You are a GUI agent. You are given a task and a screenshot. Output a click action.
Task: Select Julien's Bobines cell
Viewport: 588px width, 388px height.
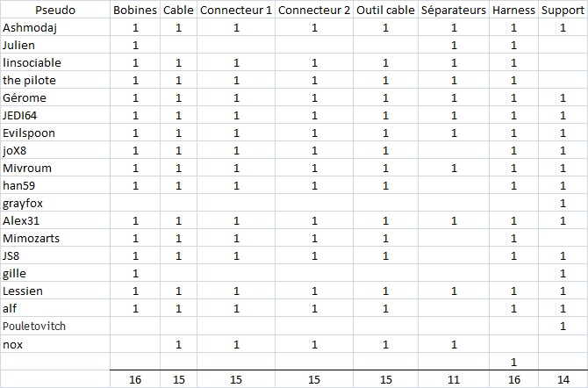click(135, 46)
